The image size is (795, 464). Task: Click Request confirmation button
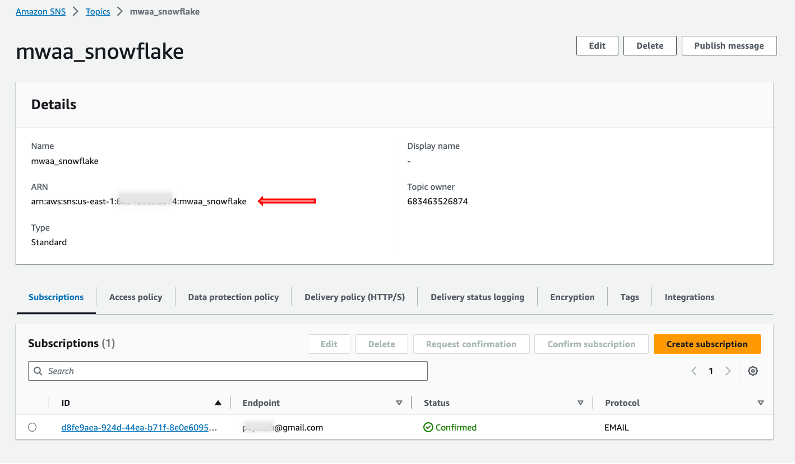471,344
